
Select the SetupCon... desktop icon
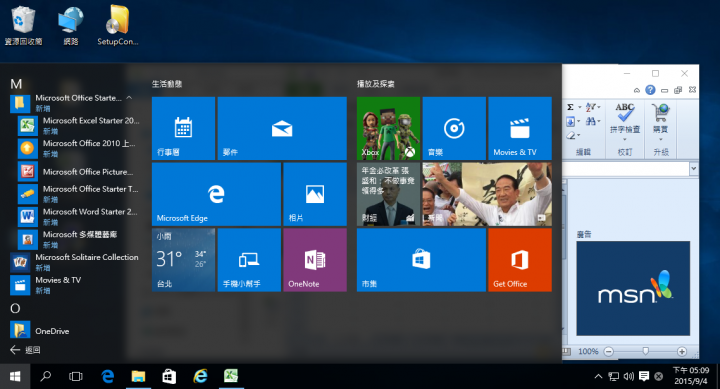point(118,25)
